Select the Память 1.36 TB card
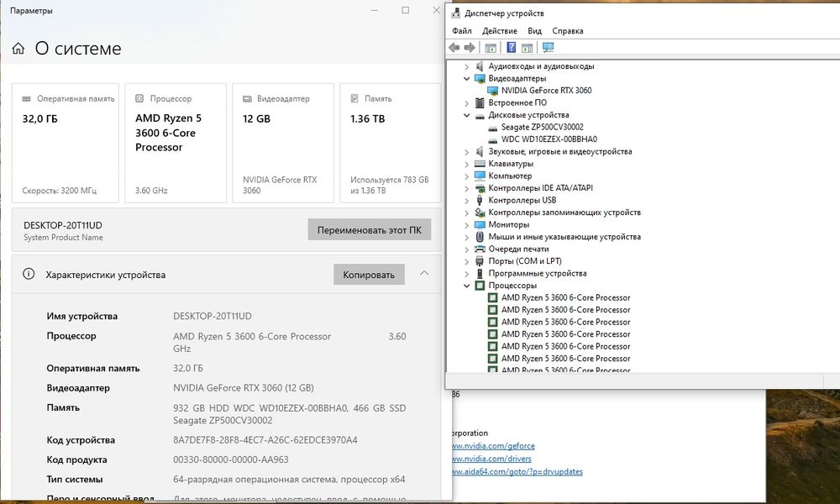840x504 pixels. [390, 143]
